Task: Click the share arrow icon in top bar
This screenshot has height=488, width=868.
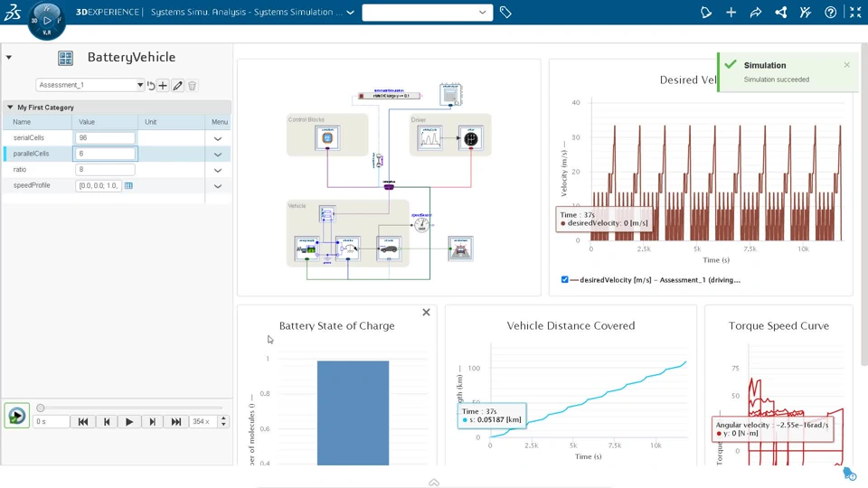Action: (x=756, y=12)
